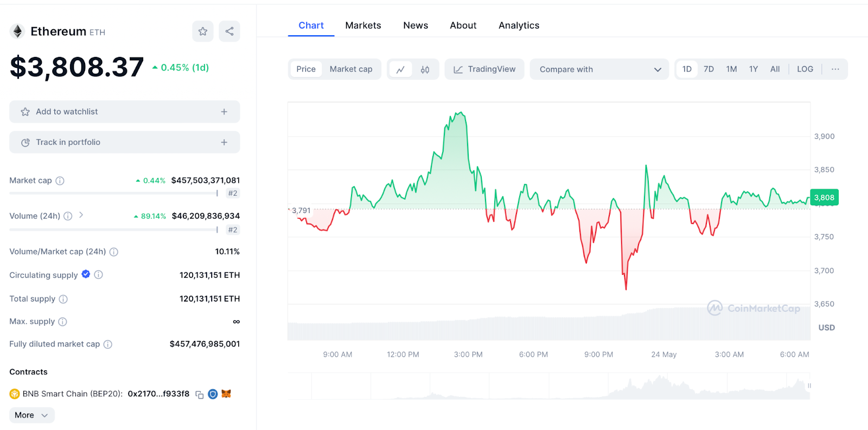Click the shield security icon beside contract
The image size is (868, 430).
pos(213,394)
